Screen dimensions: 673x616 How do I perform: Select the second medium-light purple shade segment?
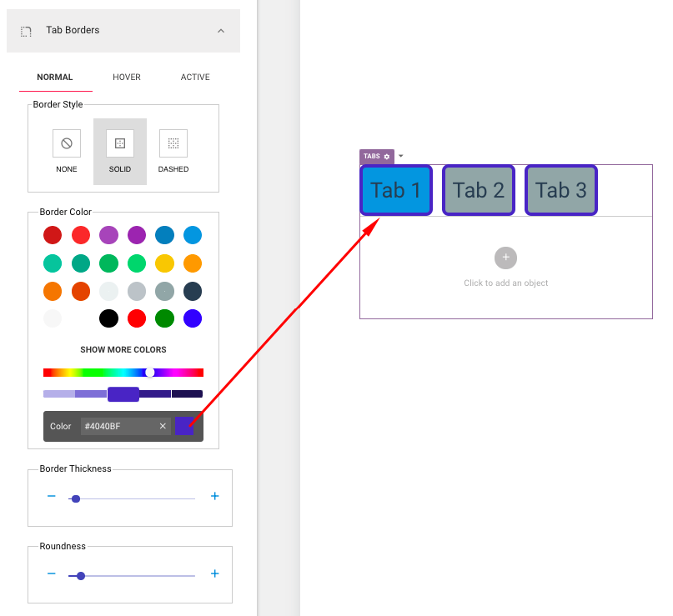tap(91, 393)
